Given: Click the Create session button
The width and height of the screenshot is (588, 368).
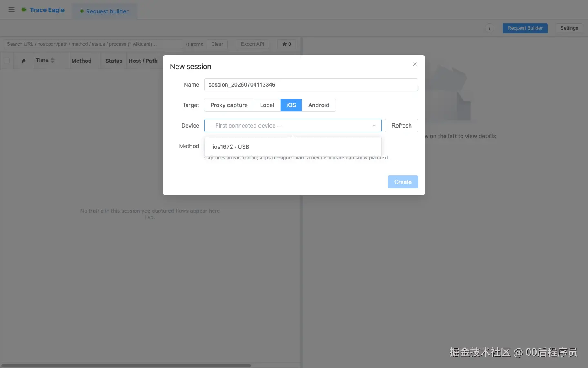Looking at the screenshot, I should click(403, 182).
